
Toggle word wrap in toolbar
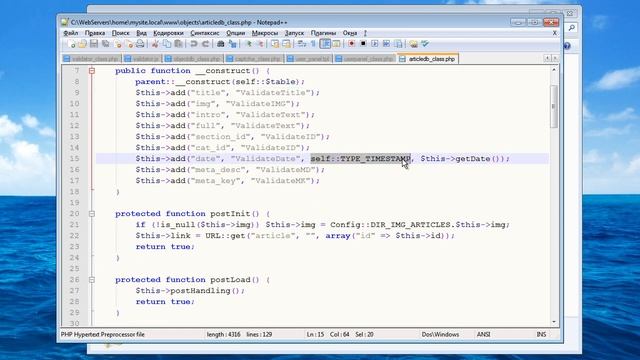(302, 44)
